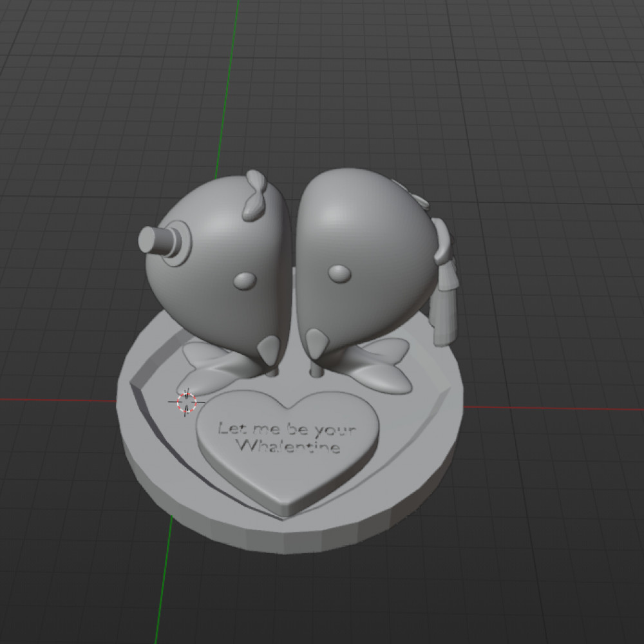The width and height of the screenshot is (644, 644).
Task: Select the top hat on the left whale
Action: (165, 242)
